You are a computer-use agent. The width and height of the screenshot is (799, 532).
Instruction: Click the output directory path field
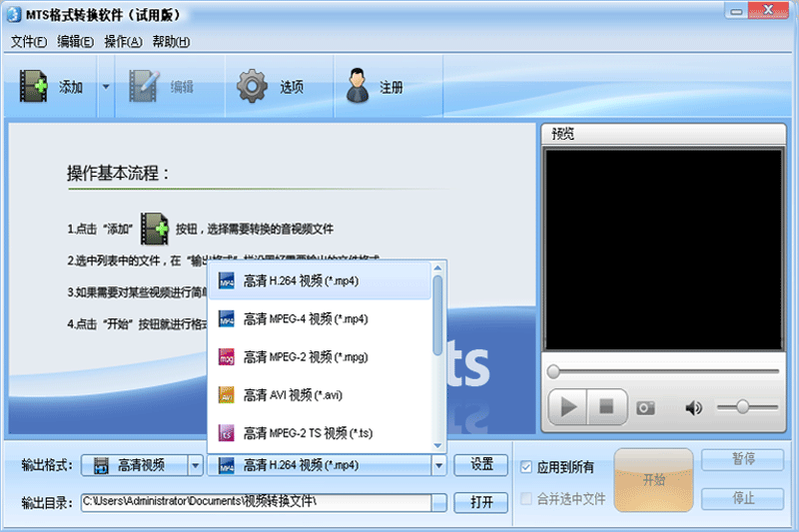pos(256,502)
